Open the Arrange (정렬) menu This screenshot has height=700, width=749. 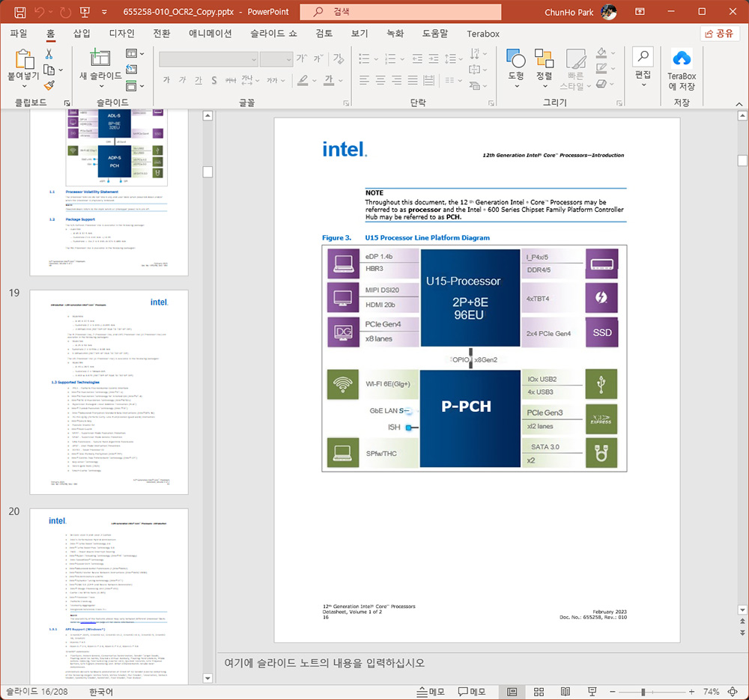(x=544, y=69)
